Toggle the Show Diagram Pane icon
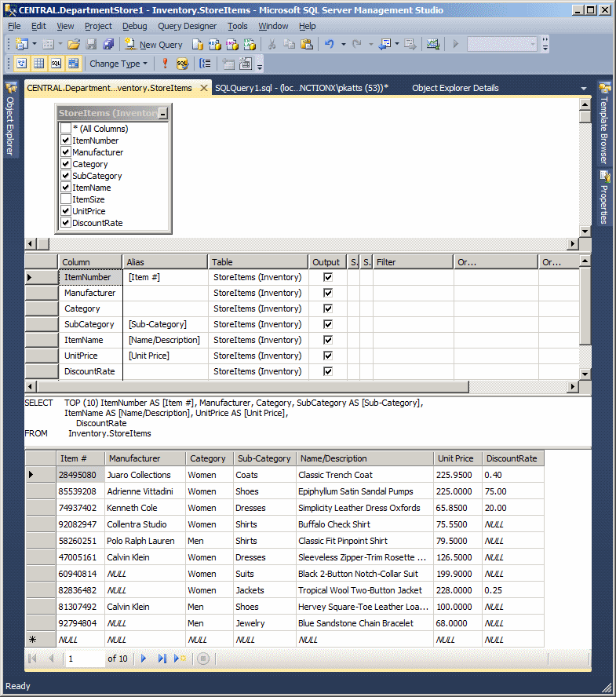This screenshot has height=697, width=616. [21, 64]
